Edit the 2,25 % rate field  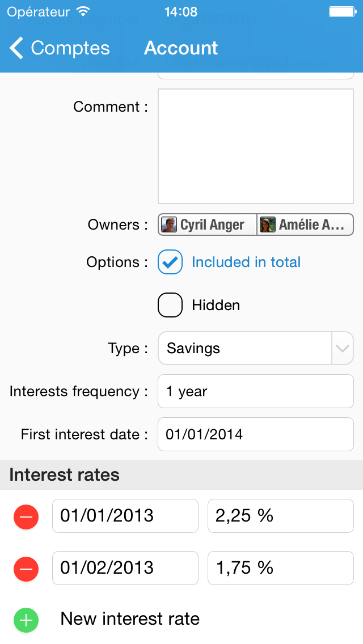[280, 516]
